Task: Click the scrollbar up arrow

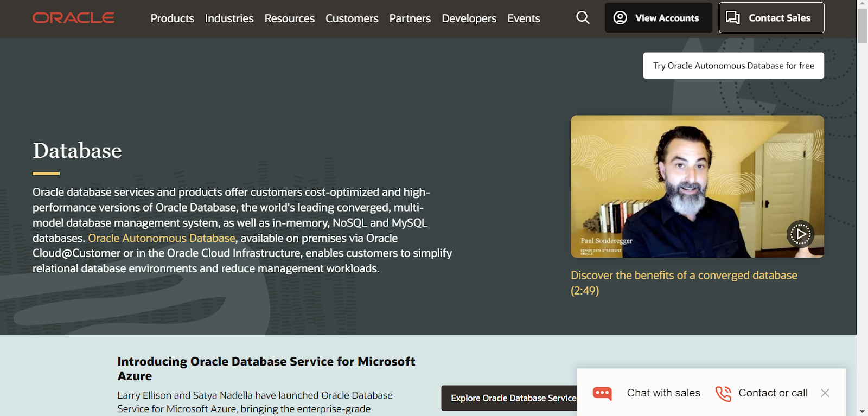Action: (862, 4)
